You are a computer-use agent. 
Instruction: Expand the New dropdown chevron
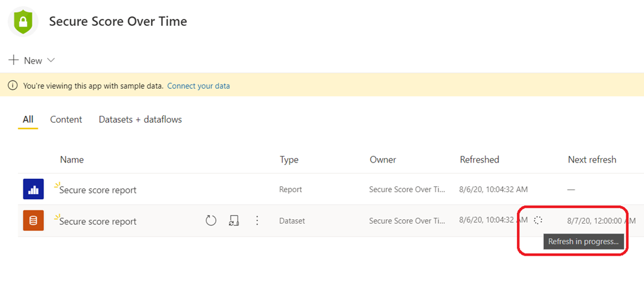pyautogui.click(x=51, y=60)
